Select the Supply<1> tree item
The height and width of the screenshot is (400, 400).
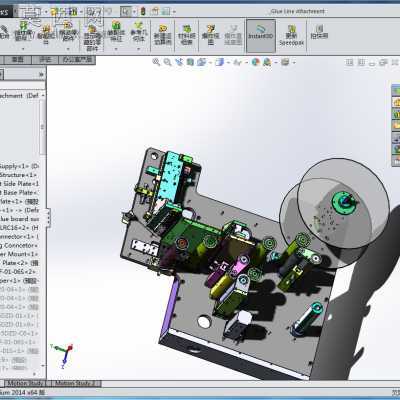[19, 166]
